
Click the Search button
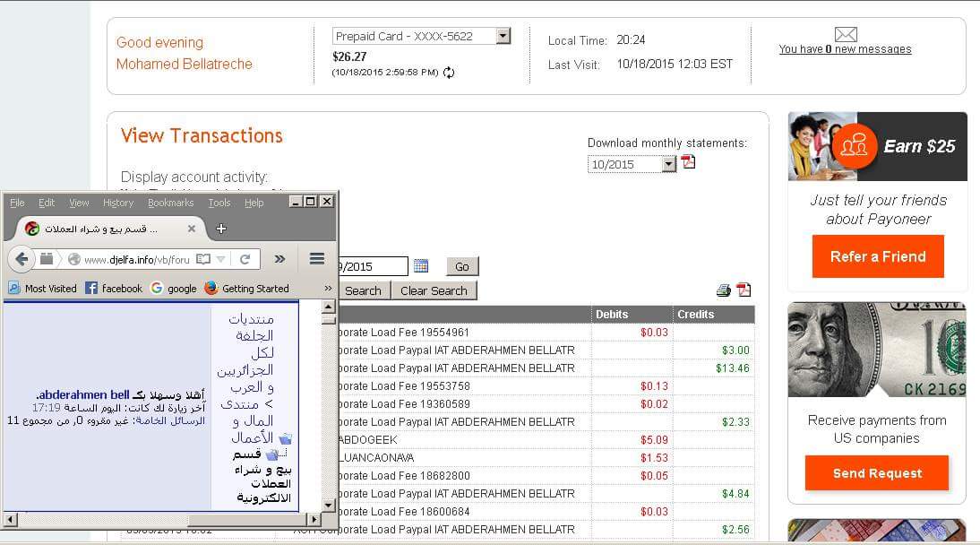pos(365,291)
